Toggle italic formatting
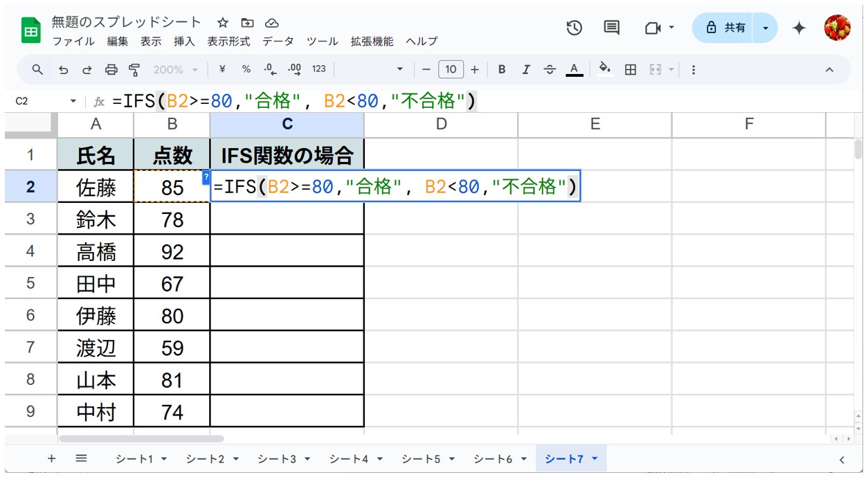 (526, 69)
